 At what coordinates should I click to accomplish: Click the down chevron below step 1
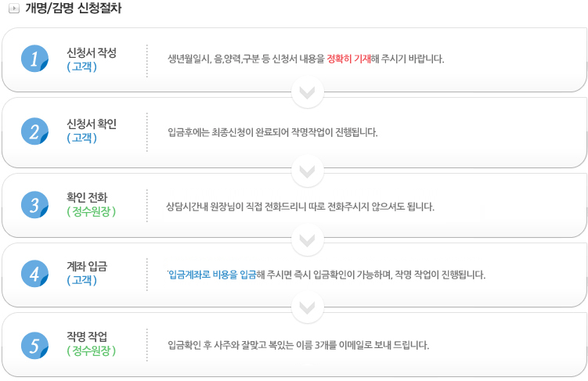[308, 92]
